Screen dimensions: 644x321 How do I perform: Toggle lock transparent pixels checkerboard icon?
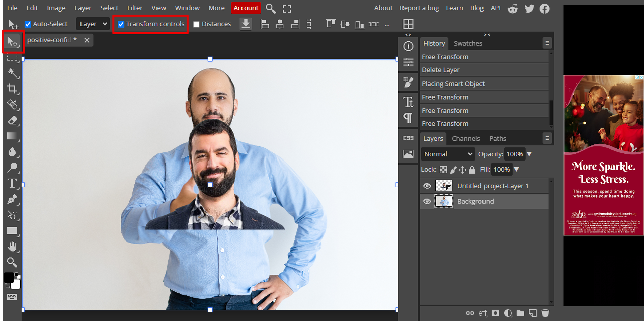coord(443,170)
